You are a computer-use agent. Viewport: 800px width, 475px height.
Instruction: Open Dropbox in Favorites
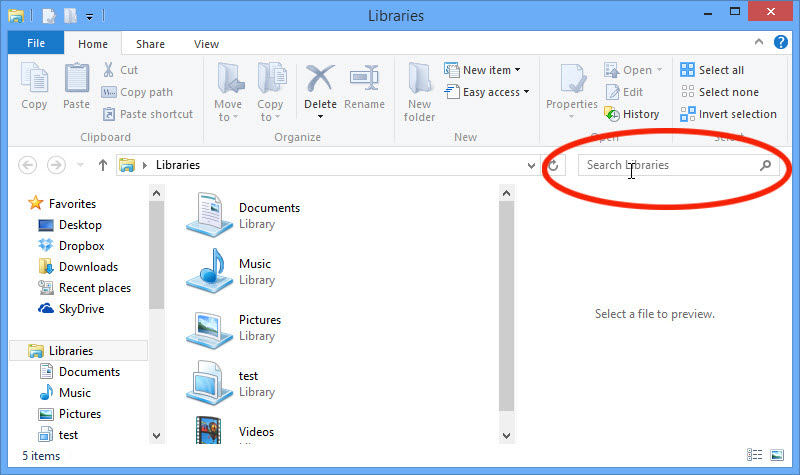(71, 246)
